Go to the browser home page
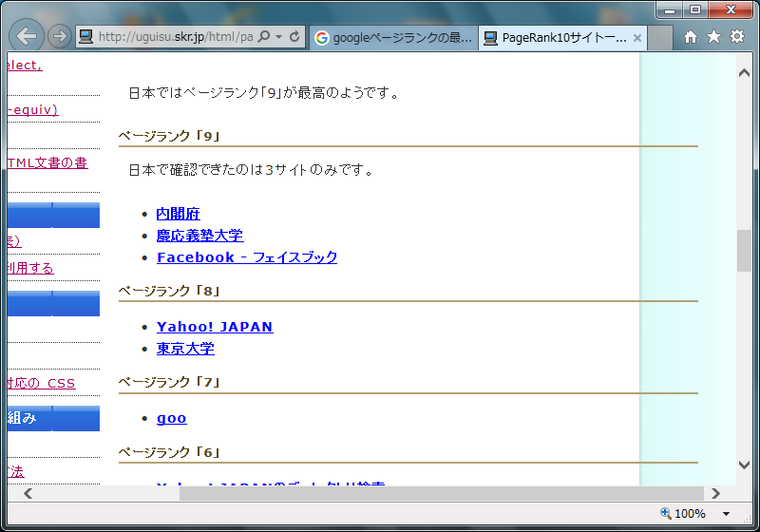 point(691,36)
